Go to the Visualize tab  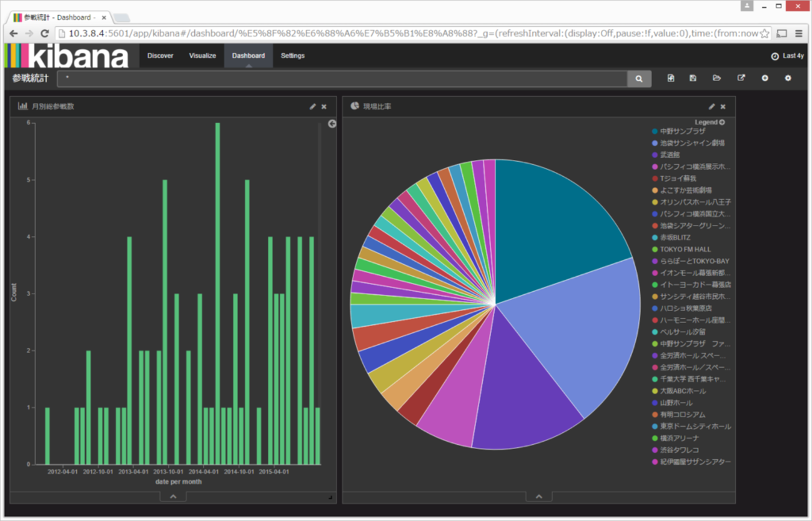click(x=202, y=56)
